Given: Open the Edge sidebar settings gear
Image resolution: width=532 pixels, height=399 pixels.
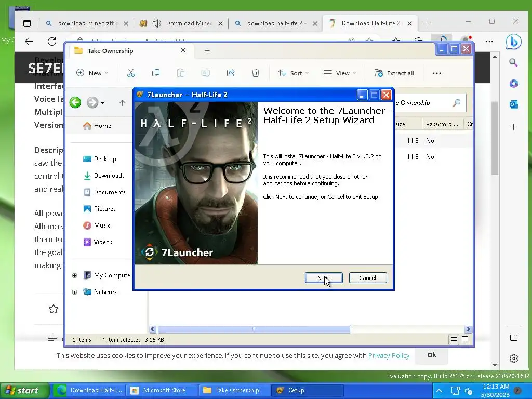Looking at the screenshot, I should [x=514, y=358].
